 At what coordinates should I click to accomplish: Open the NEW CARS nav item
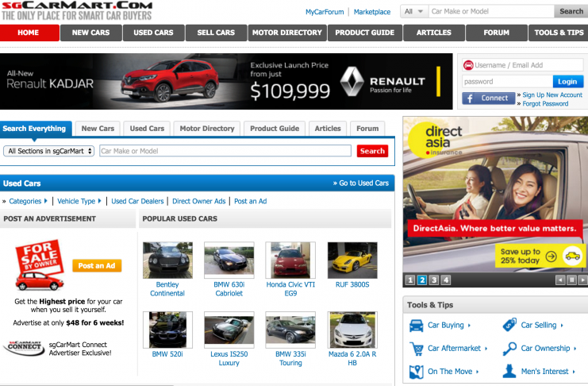tap(91, 33)
